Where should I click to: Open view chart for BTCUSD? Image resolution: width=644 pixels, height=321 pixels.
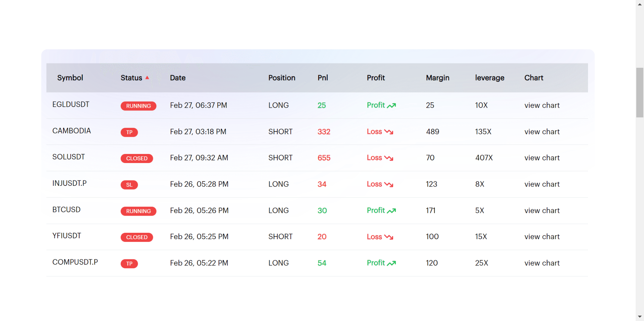click(x=542, y=211)
